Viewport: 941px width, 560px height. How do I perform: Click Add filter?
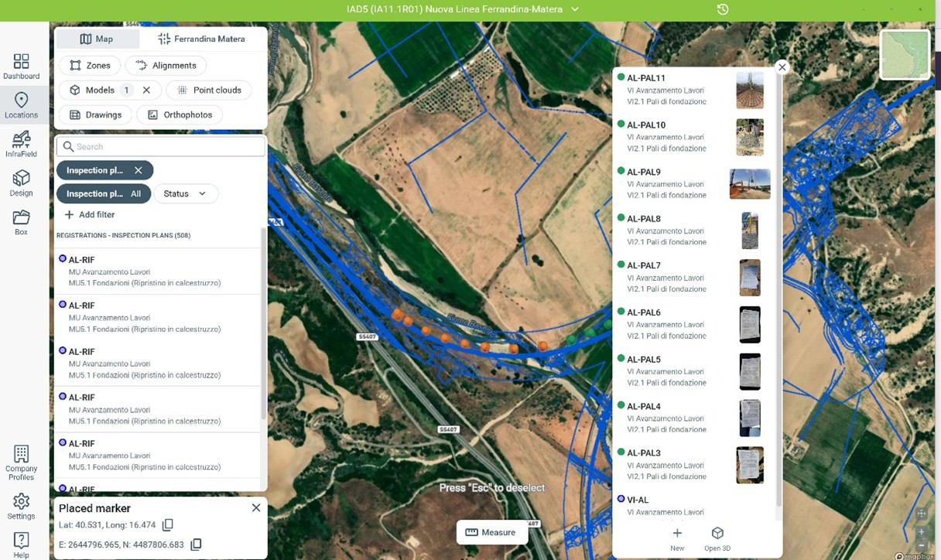89,215
